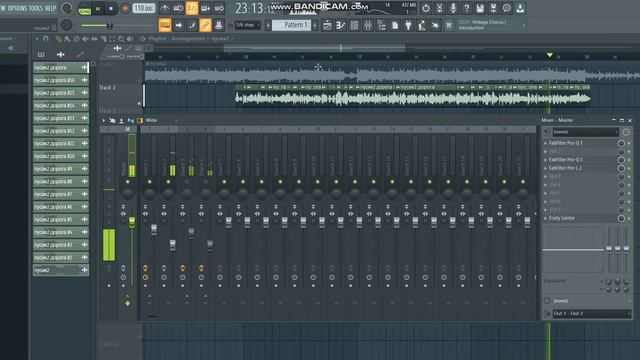The height and width of the screenshot is (360, 640).
Task: Select the Master mixer track M
Action: [x=127, y=129]
